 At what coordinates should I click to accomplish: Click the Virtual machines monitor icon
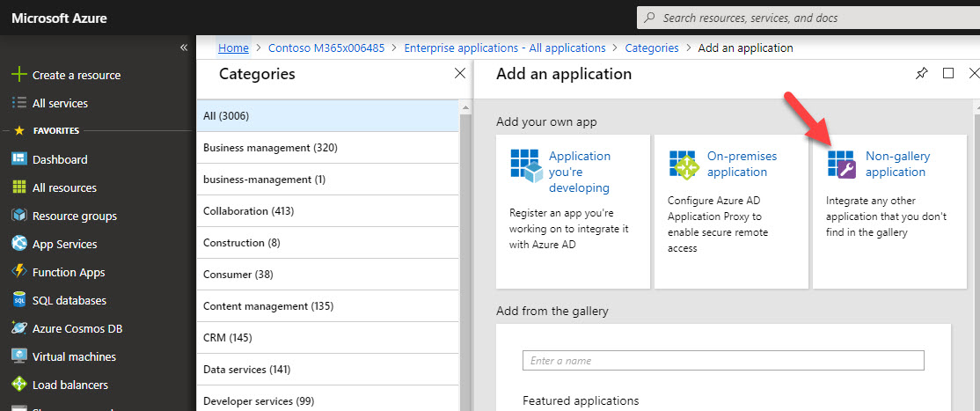tap(19, 356)
